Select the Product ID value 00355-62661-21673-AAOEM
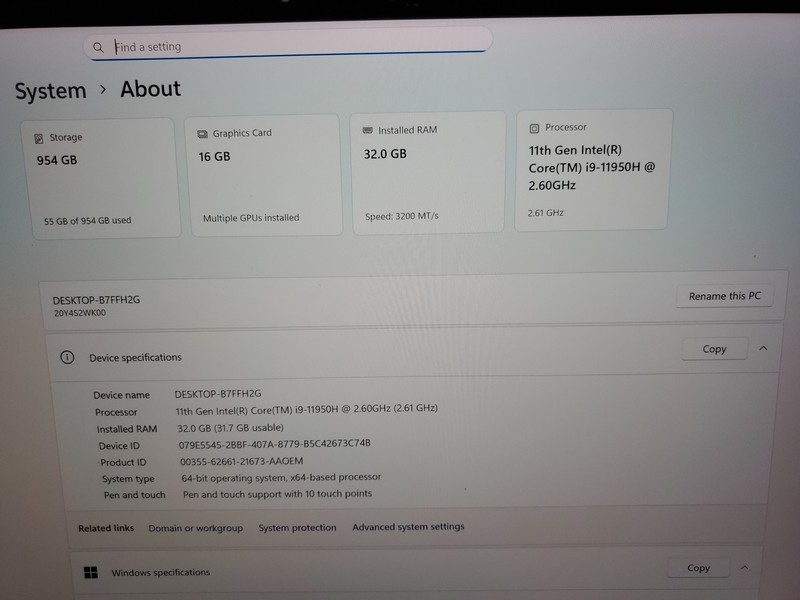The image size is (800, 600). pyautogui.click(x=242, y=461)
